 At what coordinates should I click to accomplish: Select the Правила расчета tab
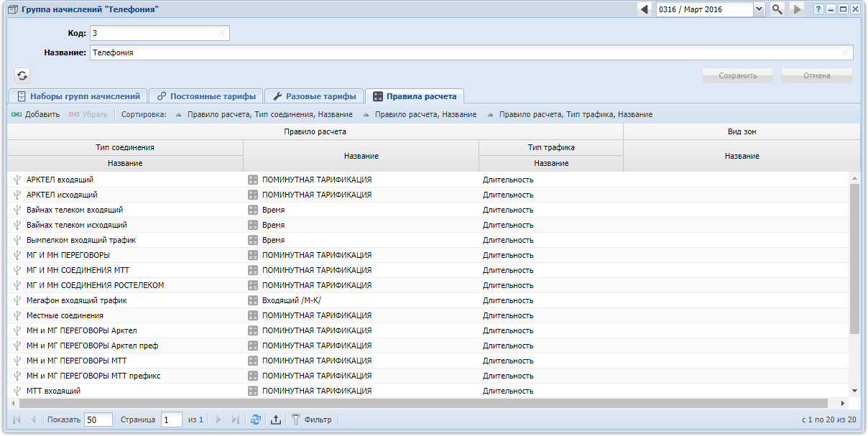(415, 96)
